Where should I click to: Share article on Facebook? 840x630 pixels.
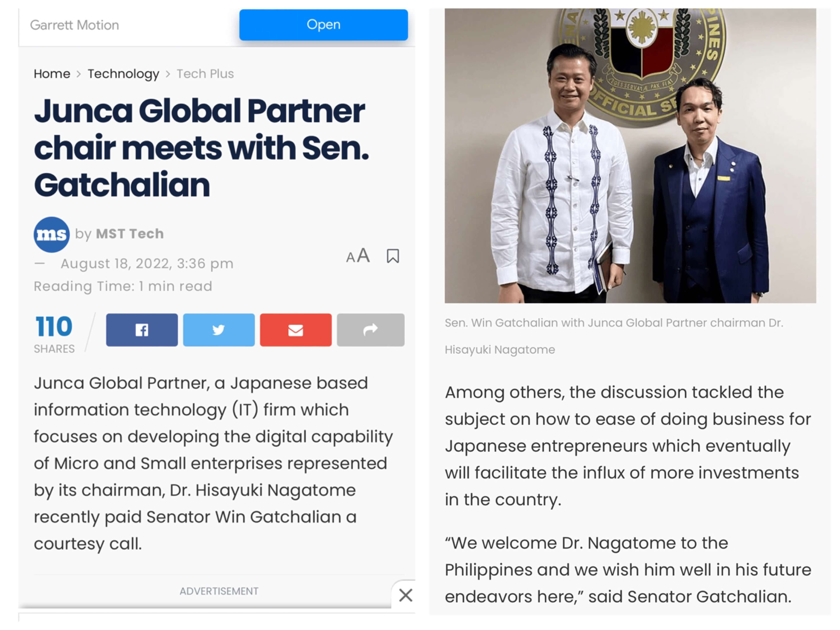[142, 330]
